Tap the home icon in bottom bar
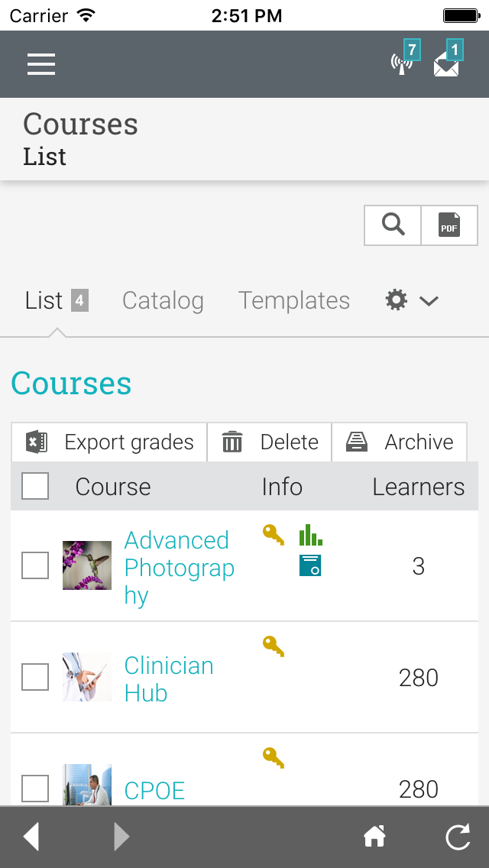Viewport: 489px width, 868px height. pyautogui.click(x=374, y=837)
